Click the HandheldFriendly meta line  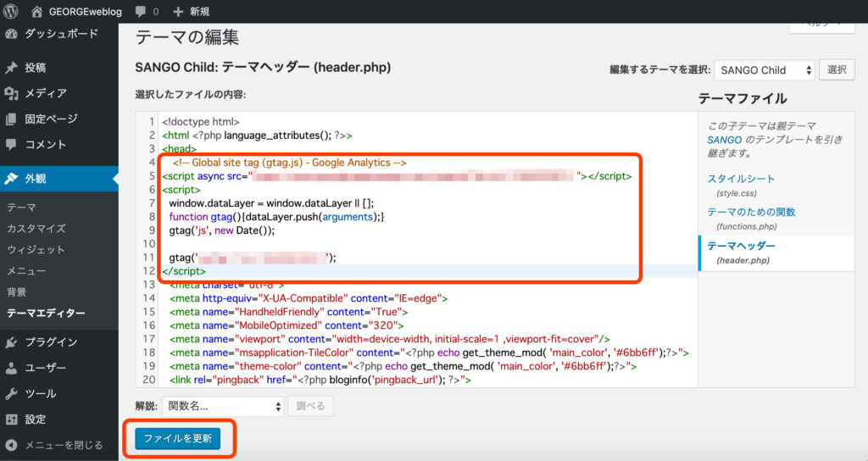pyautogui.click(x=288, y=312)
